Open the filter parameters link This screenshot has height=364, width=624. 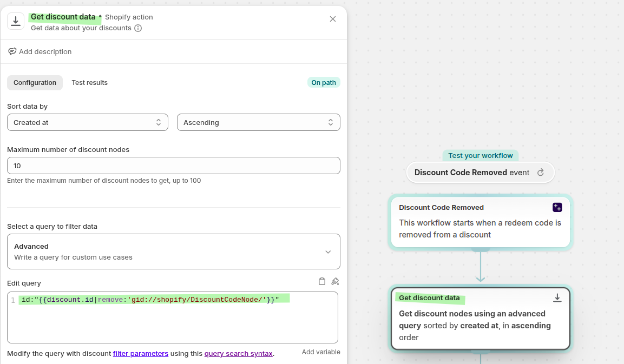(141, 354)
